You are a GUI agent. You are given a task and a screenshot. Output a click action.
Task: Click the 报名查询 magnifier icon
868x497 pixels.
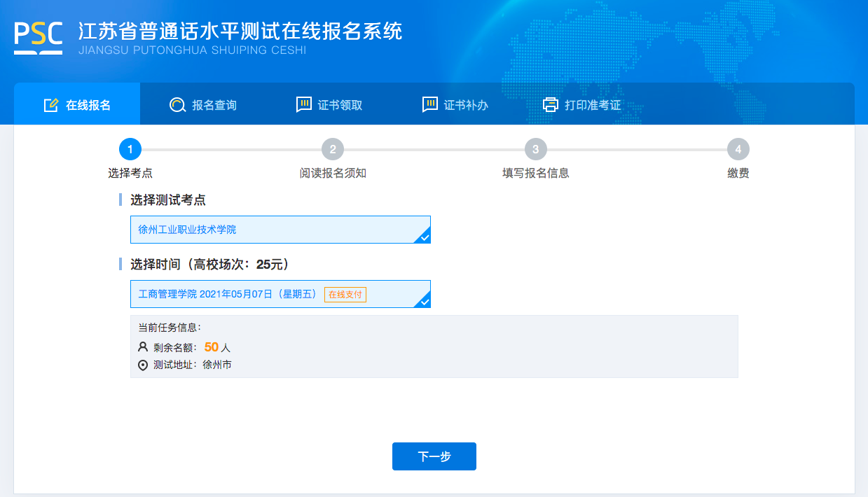(x=177, y=105)
